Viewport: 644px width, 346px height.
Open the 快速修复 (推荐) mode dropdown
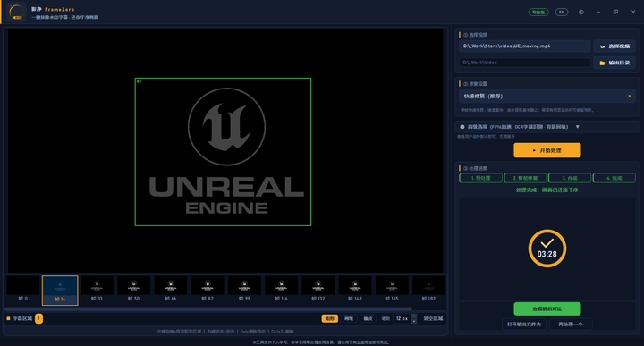coord(547,96)
